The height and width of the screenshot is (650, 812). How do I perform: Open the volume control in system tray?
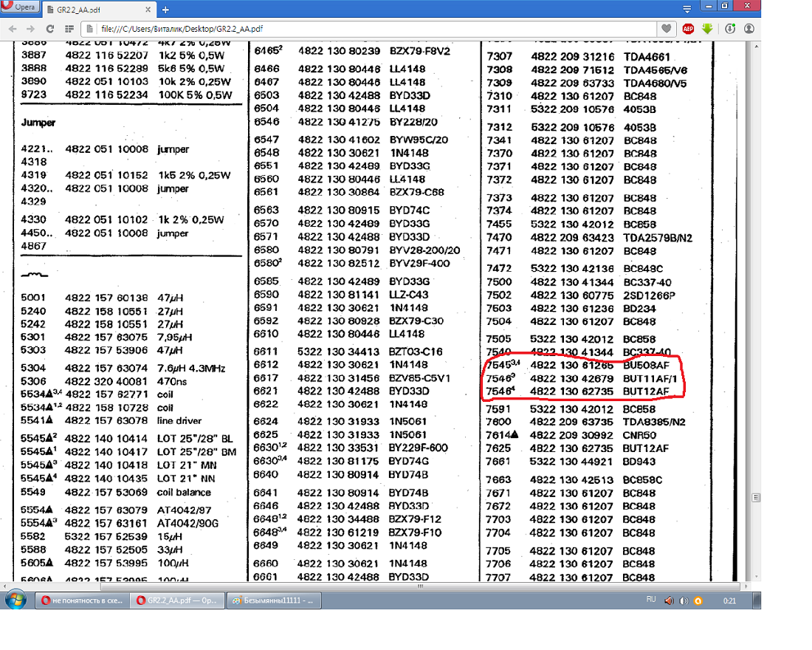670,601
